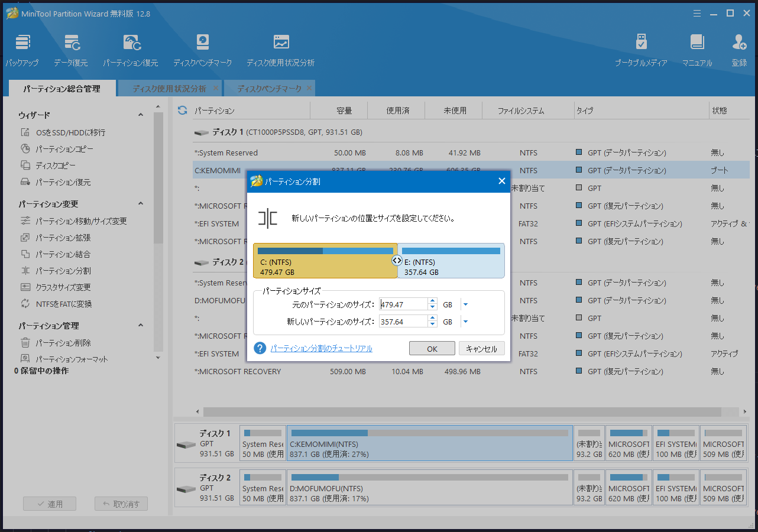This screenshot has width=758, height=532.
Task: Click the 登録 register icon
Action: click(739, 43)
